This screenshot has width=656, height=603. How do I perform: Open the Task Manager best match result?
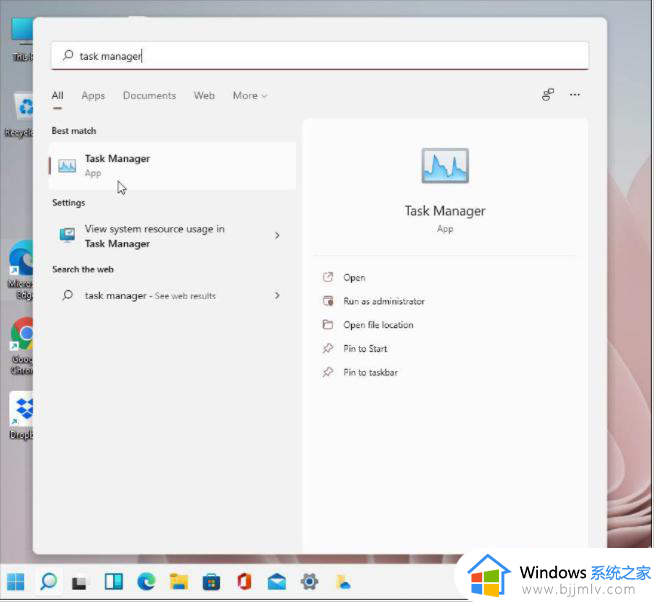click(172, 166)
